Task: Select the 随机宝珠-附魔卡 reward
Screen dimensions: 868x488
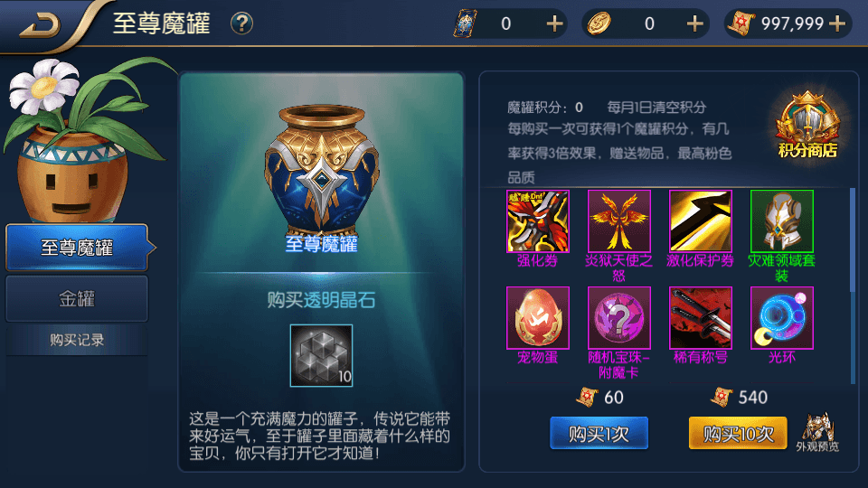Action: click(618, 318)
